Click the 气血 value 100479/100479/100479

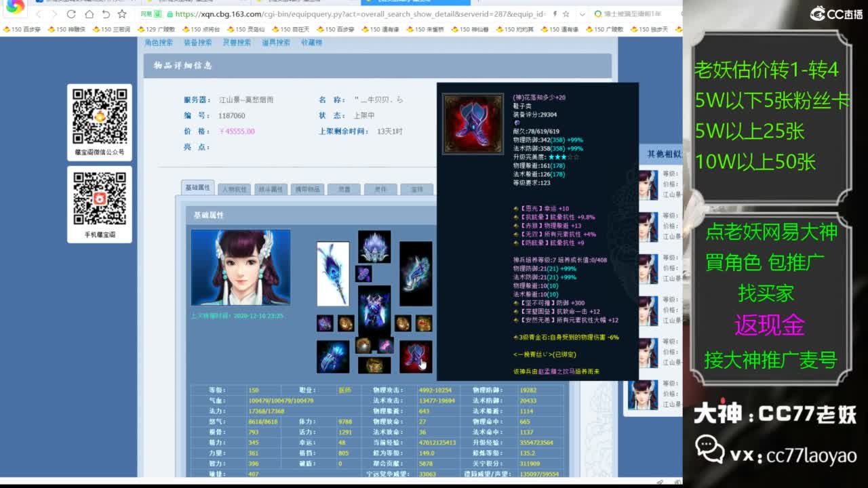(x=281, y=401)
